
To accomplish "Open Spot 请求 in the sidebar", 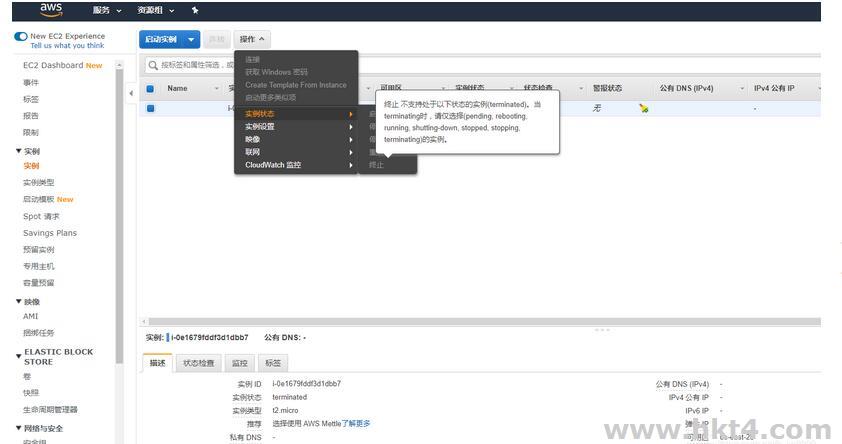I will pos(41,216).
